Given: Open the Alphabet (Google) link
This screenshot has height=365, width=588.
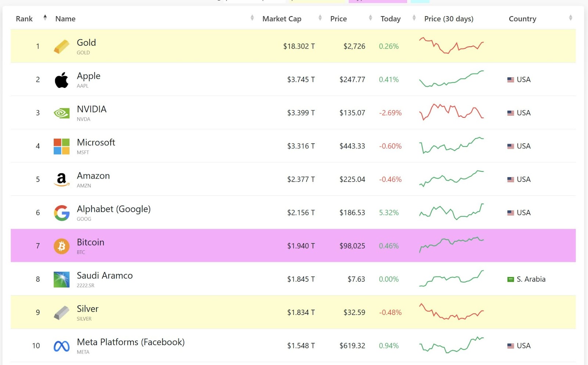Looking at the screenshot, I should (x=114, y=209).
